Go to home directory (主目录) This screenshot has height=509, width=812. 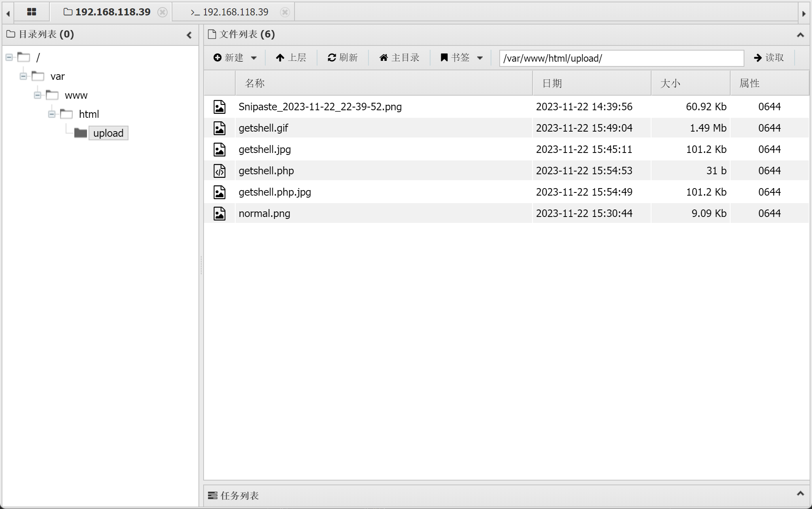point(399,58)
